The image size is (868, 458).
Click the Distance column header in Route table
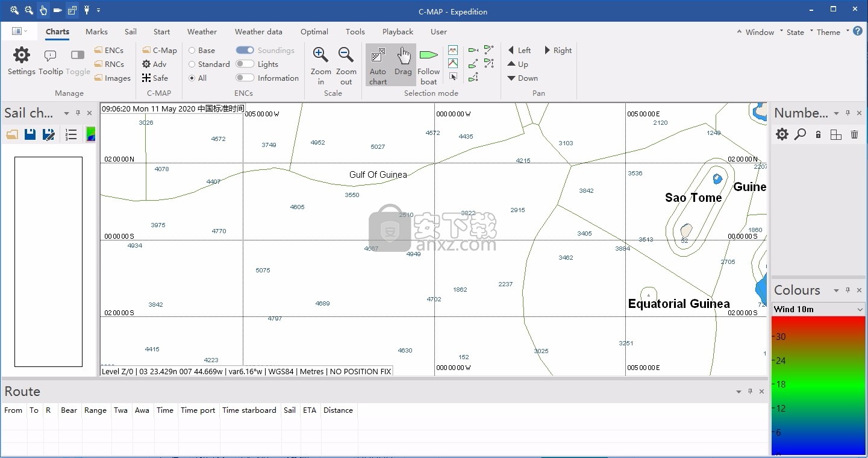point(338,410)
